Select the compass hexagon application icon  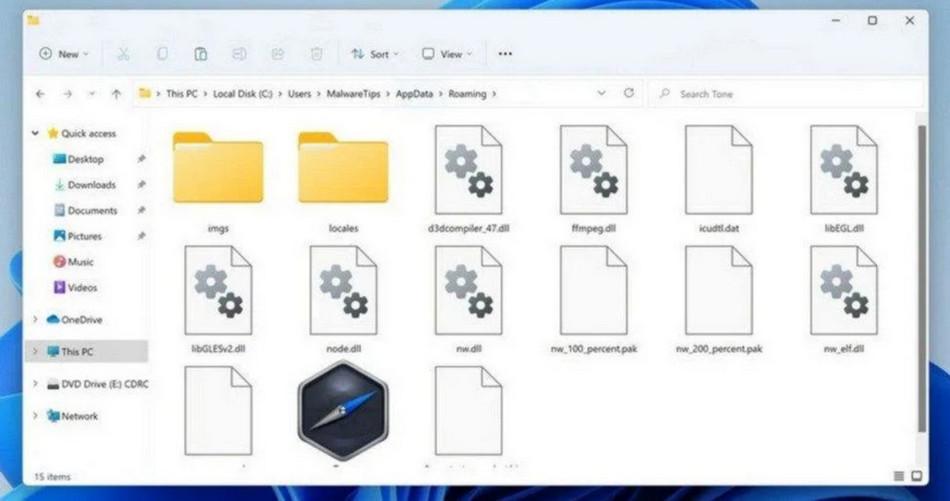coord(343,410)
